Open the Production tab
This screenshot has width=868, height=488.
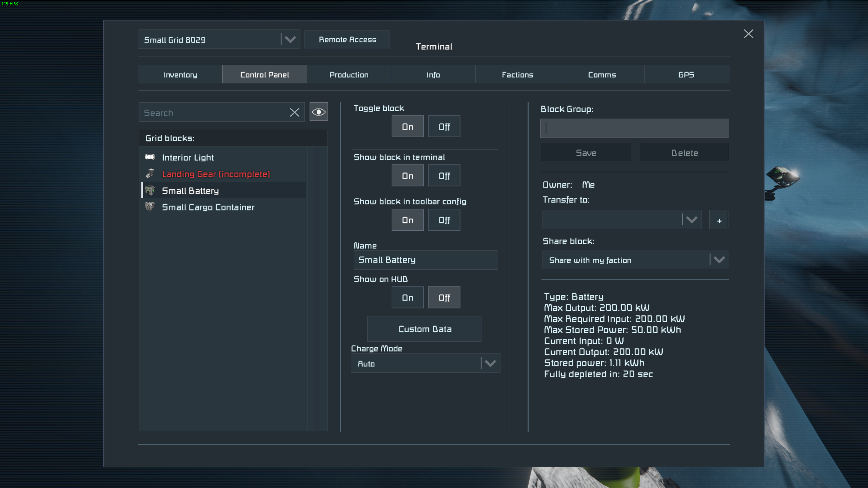[x=349, y=75]
